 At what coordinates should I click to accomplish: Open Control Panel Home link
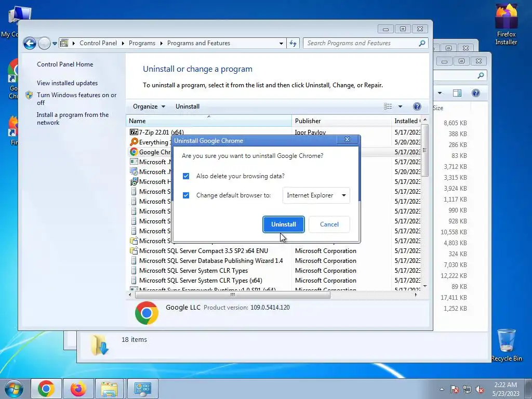(65, 64)
